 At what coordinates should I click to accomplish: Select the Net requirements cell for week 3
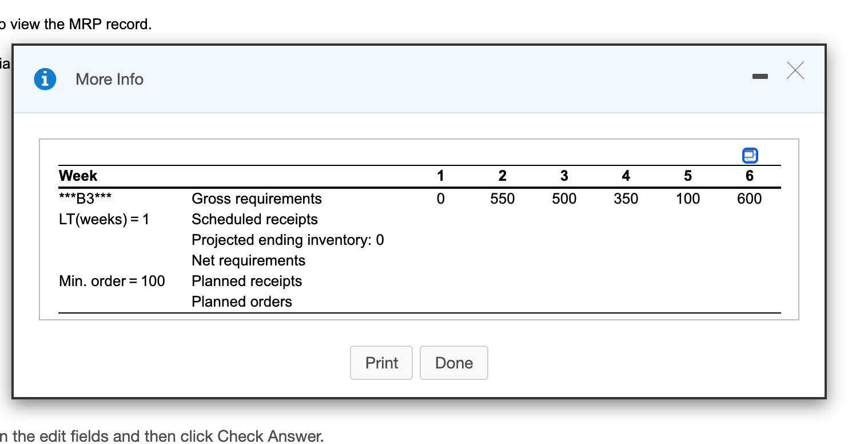[x=564, y=260]
